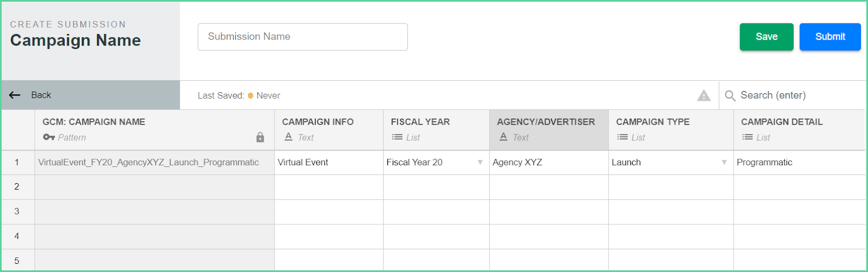
Task: Select the Agency/Advertiser column header
Action: pos(549,130)
